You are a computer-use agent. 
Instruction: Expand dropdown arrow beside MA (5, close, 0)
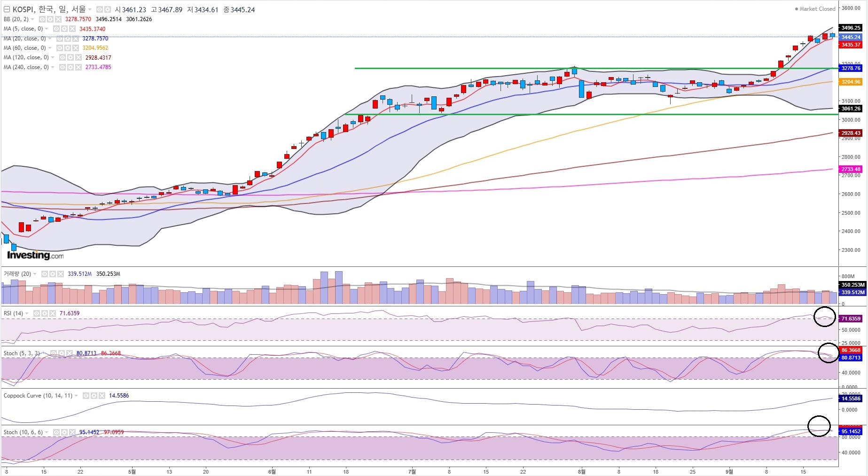47,29
